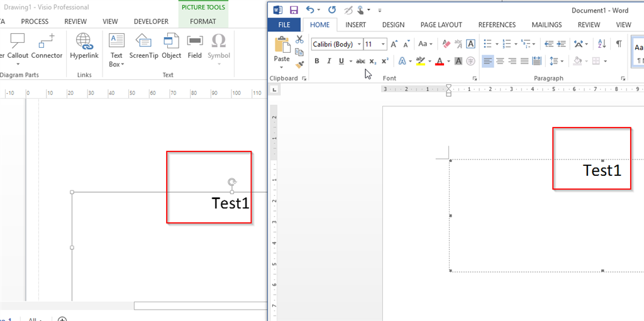The height and width of the screenshot is (321, 644).
Task: Insert a Hyperlink in Visio
Action: click(x=84, y=46)
